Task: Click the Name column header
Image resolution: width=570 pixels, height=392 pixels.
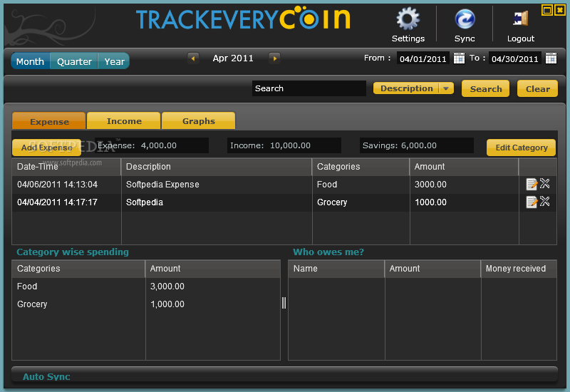Action: [x=336, y=269]
